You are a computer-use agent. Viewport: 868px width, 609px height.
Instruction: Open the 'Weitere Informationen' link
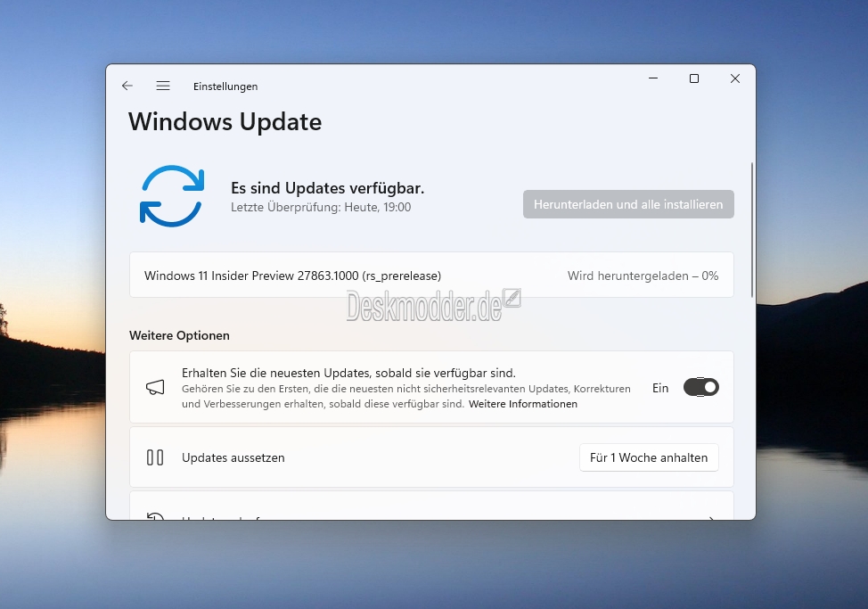pos(522,404)
